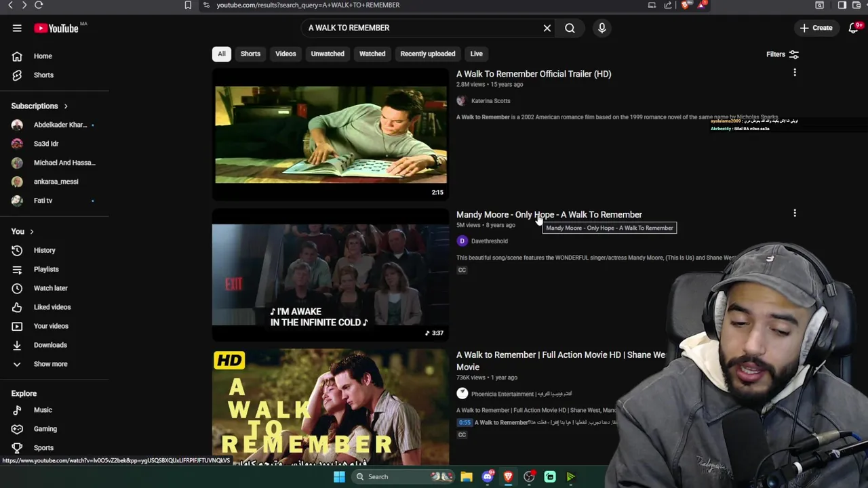This screenshot has height=488, width=868.
Task: Open title A Walk to Remember Full Action Movie
Action: [x=561, y=361]
